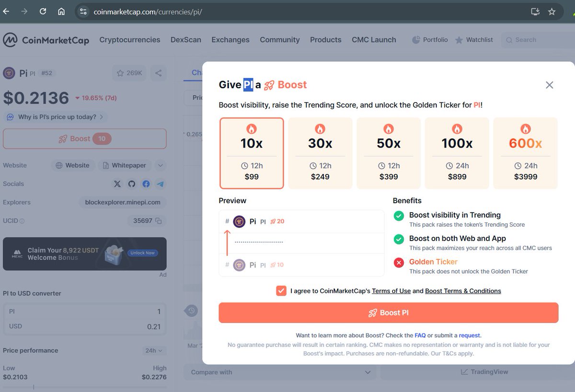Copy the UCID 35697 with copy icon
The width and height of the screenshot is (575, 392).
click(x=159, y=221)
